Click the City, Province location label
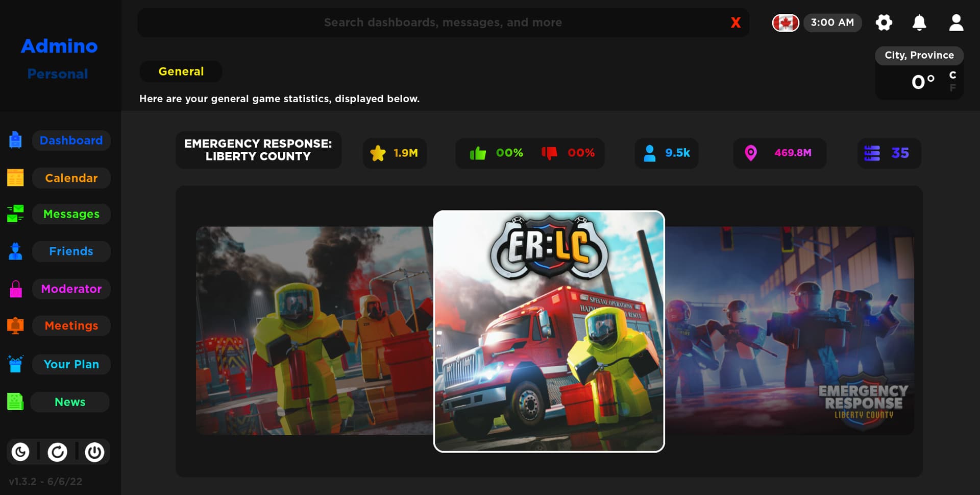The width and height of the screenshot is (980, 495). click(919, 55)
